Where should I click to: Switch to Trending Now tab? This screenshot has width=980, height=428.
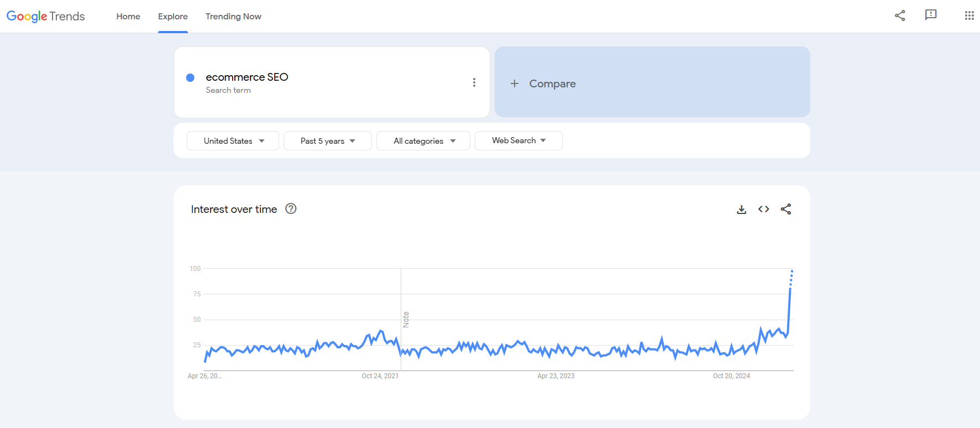[x=233, y=17]
